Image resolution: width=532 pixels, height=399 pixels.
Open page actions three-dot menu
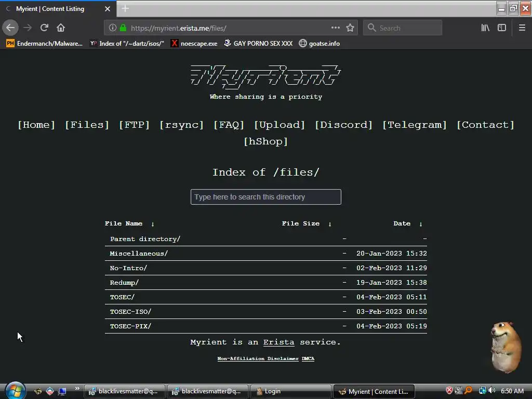click(x=336, y=28)
